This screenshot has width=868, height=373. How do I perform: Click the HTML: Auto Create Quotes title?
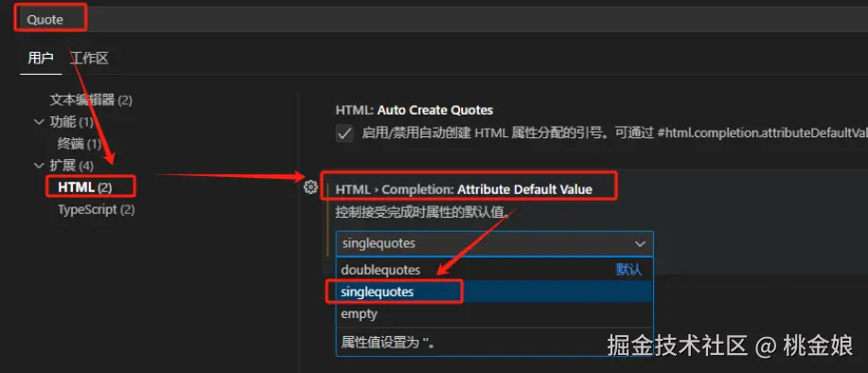(414, 110)
